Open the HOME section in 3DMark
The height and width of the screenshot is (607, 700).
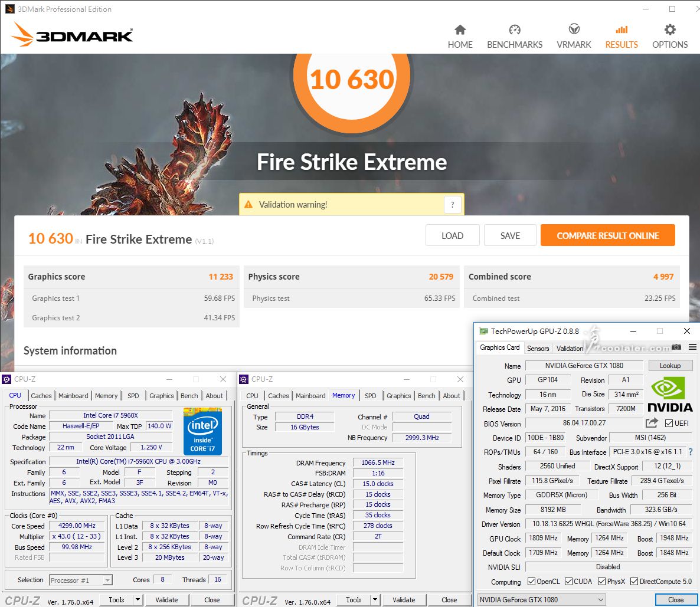(x=460, y=37)
